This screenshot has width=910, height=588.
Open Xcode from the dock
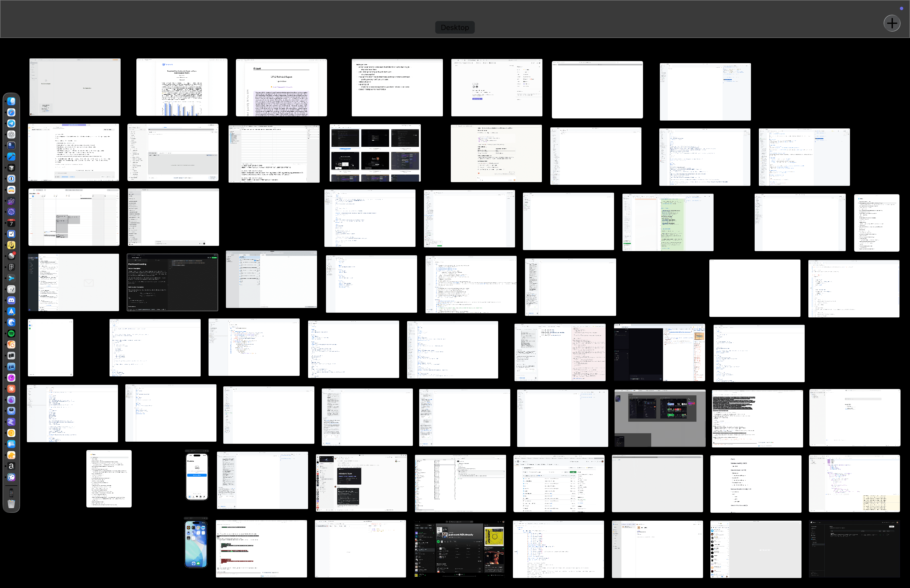(12, 157)
